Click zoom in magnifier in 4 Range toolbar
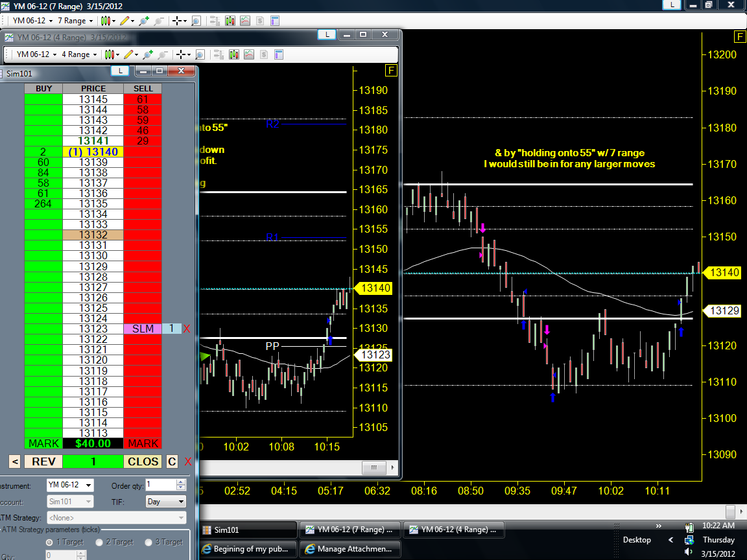747x560 pixels. 148,54
